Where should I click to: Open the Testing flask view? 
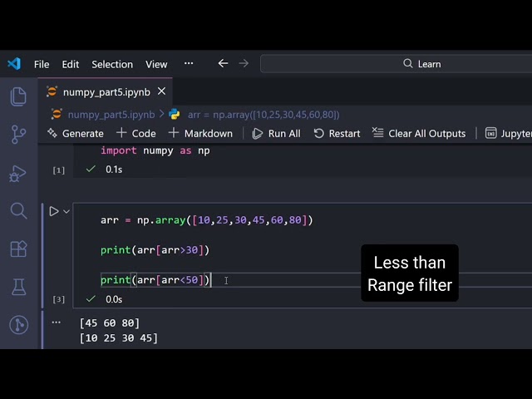tap(18, 287)
